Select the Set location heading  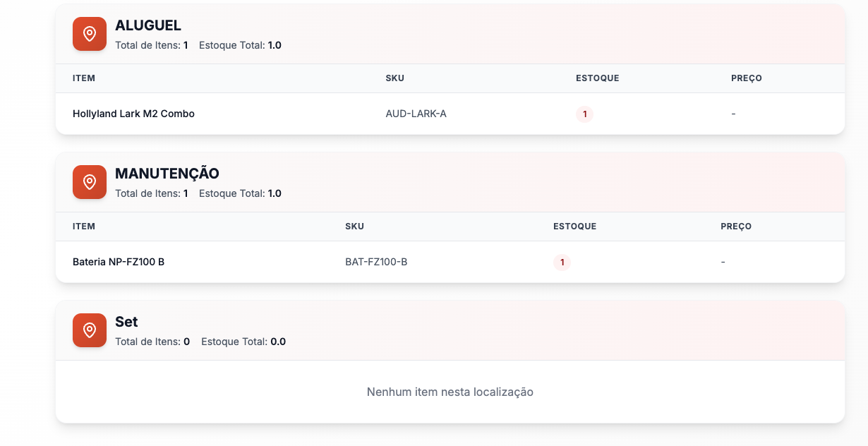pos(126,322)
